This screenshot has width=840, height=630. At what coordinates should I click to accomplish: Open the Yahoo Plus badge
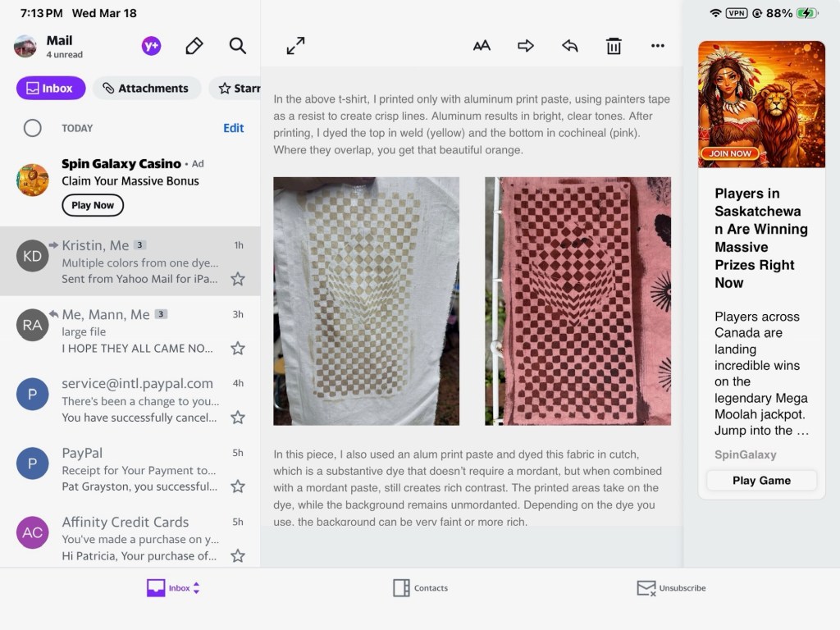(151, 46)
